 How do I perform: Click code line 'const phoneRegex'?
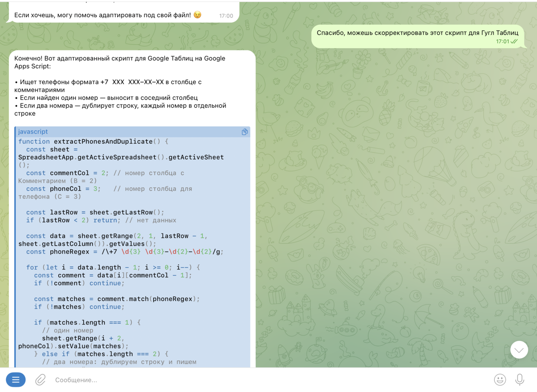pos(125,252)
